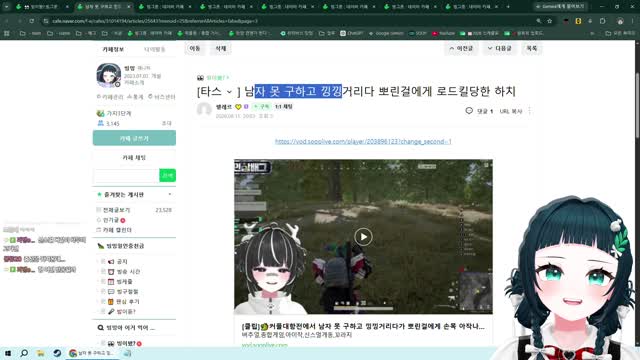
Task: Go to the previous post with 이전글
Action: (461, 48)
